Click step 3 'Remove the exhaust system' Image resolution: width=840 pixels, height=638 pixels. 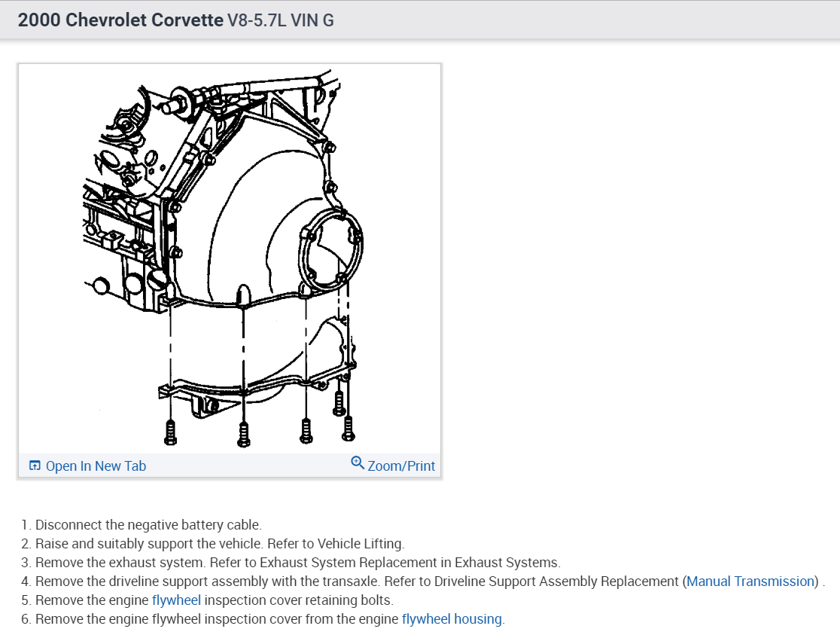point(120,563)
